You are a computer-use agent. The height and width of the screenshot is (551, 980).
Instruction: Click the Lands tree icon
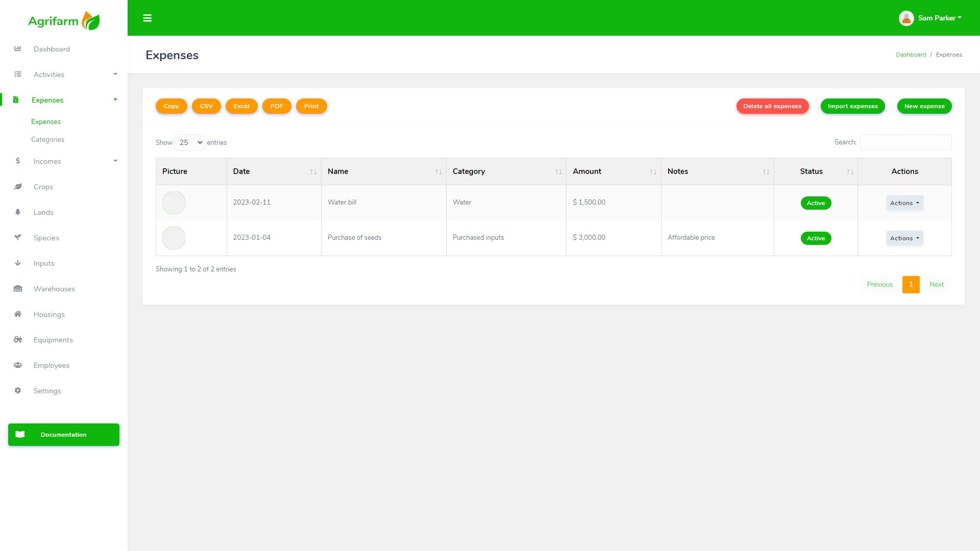point(18,212)
